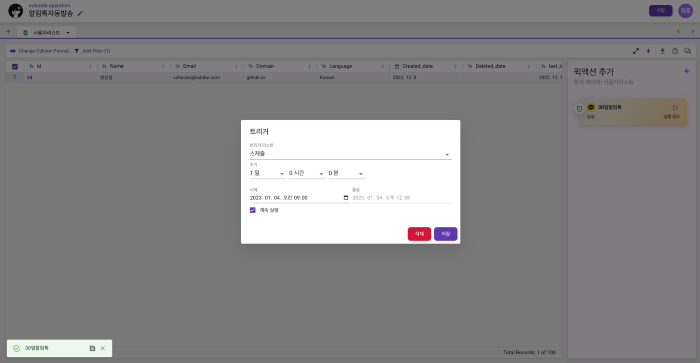The image size is (700, 363).
Task: Open the calendar picker for start date
Action: [x=346, y=198]
